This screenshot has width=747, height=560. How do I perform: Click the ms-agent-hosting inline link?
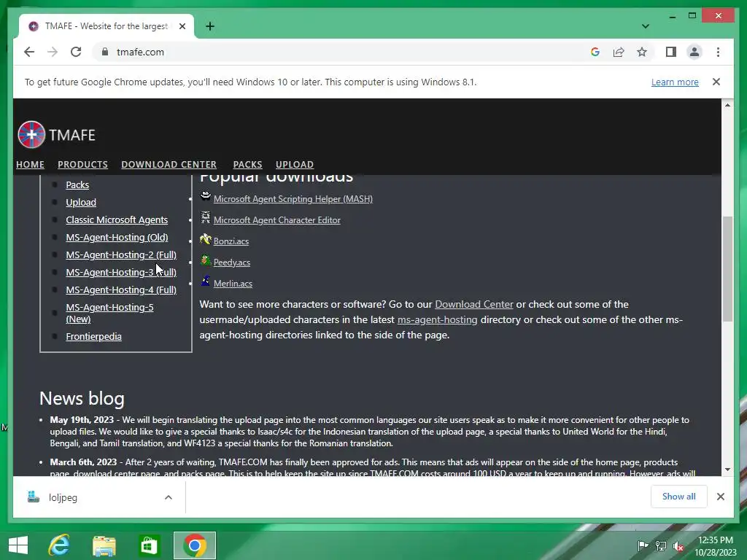tap(438, 319)
